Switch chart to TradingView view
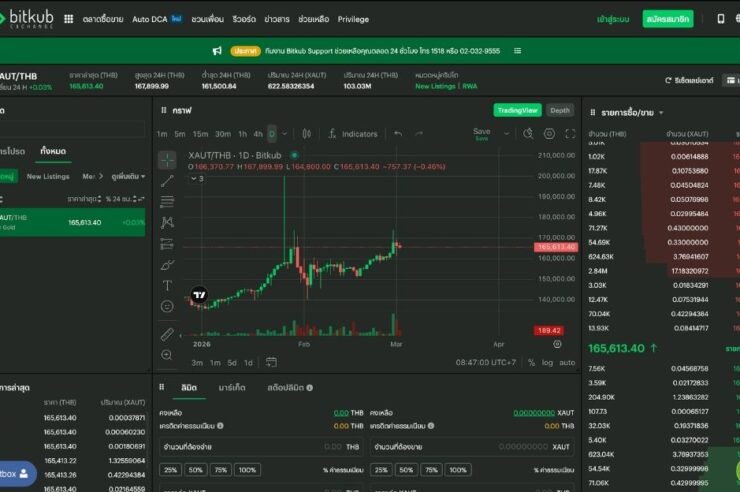 [x=517, y=110]
